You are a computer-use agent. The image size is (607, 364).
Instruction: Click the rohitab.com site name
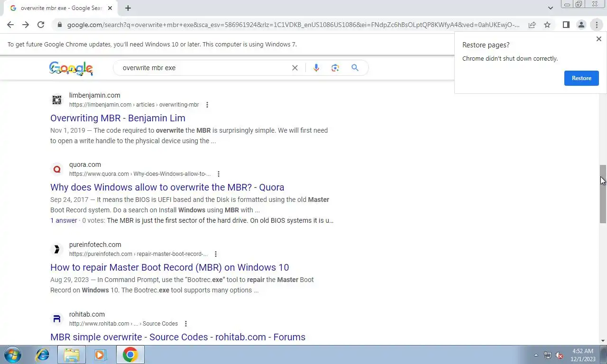pyautogui.click(x=87, y=314)
